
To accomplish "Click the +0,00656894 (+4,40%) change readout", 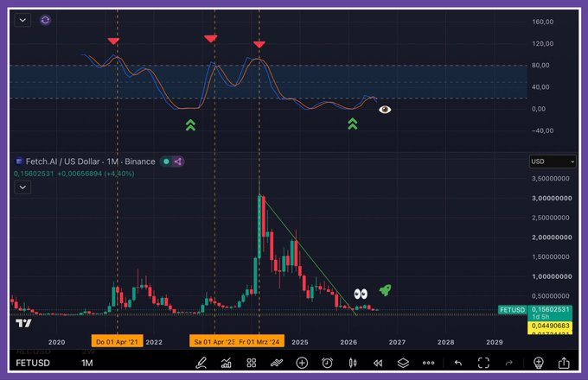I will point(96,174).
